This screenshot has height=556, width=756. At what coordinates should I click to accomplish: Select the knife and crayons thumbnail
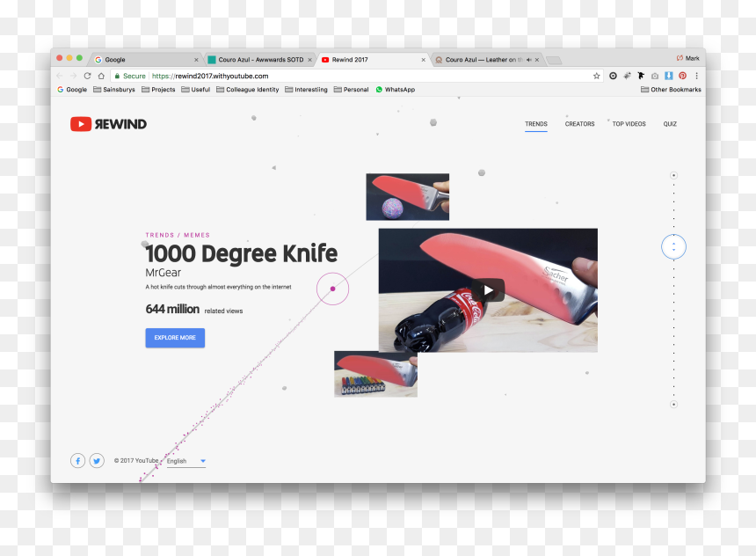tap(375, 374)
